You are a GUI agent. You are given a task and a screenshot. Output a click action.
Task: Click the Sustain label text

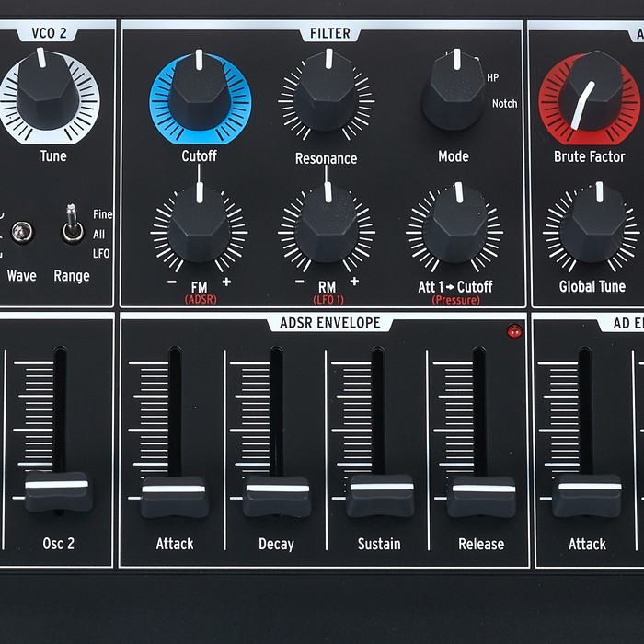point(379,544)
